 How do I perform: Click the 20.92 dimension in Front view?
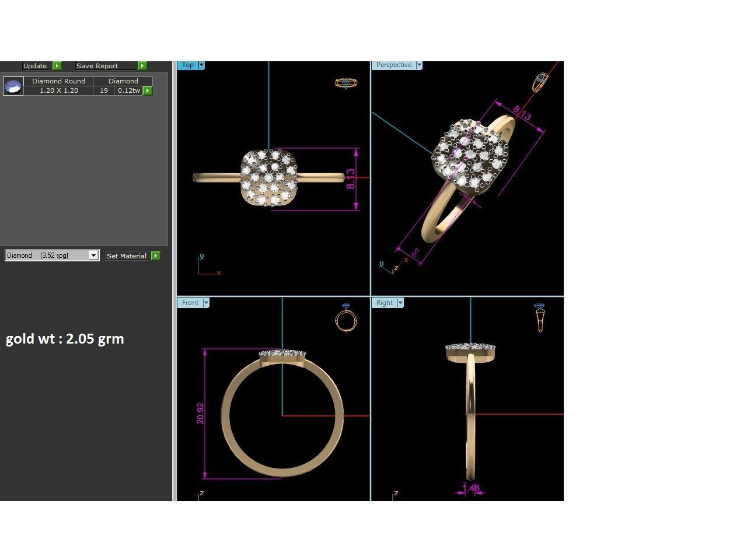(x=201, y=413)
